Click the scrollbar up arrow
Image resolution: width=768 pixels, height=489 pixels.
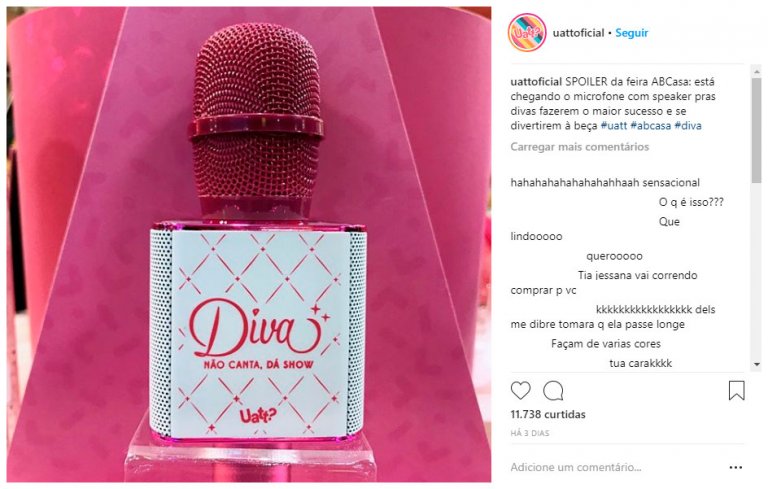(757, 72)
